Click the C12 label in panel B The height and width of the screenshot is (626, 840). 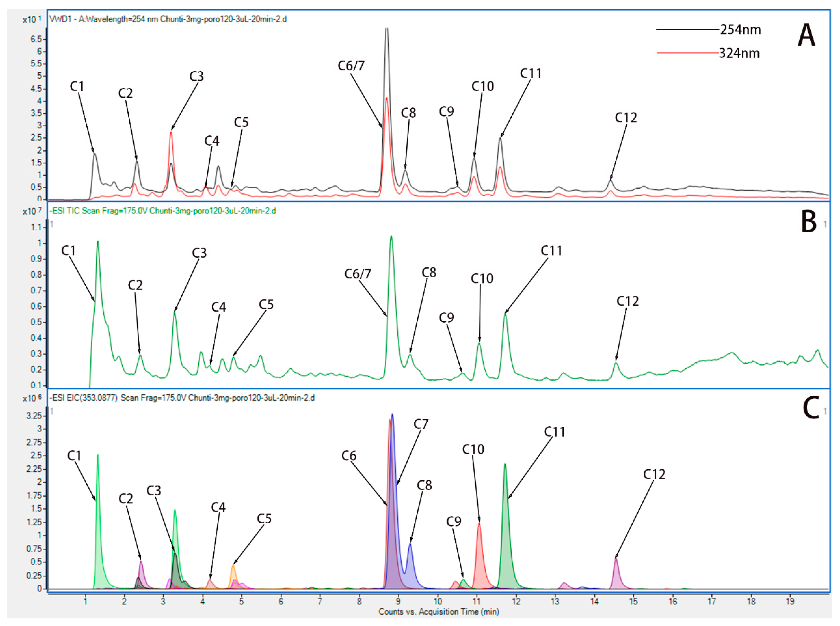coord(628,301)
